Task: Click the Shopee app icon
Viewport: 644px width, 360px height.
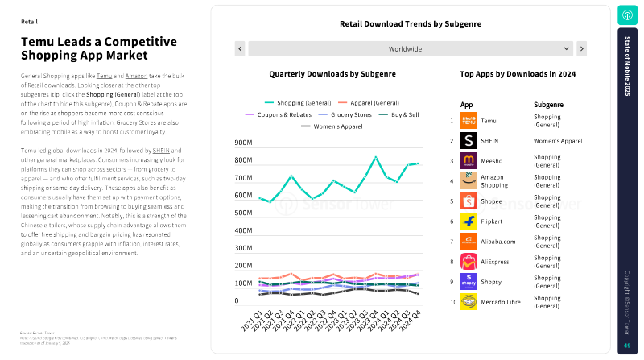Action: pyautogui.click(x=469, y=201)
